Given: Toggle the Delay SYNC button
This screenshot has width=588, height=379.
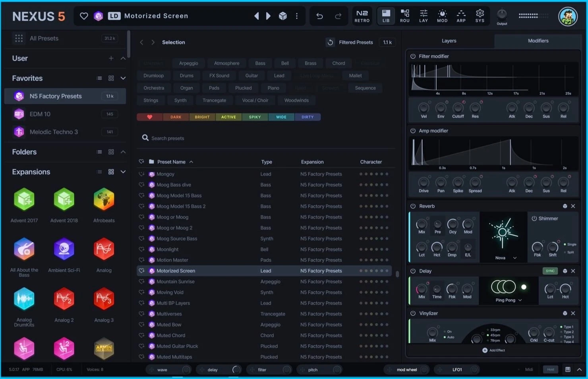Looking at the screenshot, I should 550,271.
